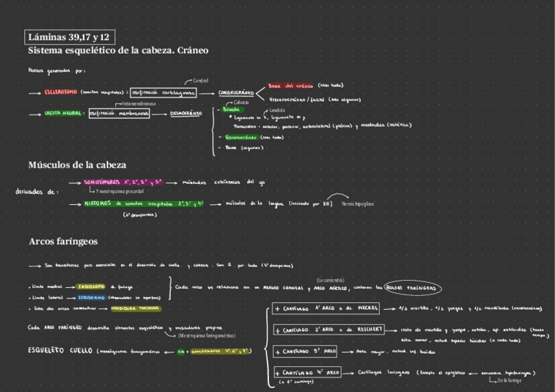The height and width of the screenshot is (392, 555).
Task: Click the red highlighted ESCLEROTOMO label
Action: click(x=61, y=92)
